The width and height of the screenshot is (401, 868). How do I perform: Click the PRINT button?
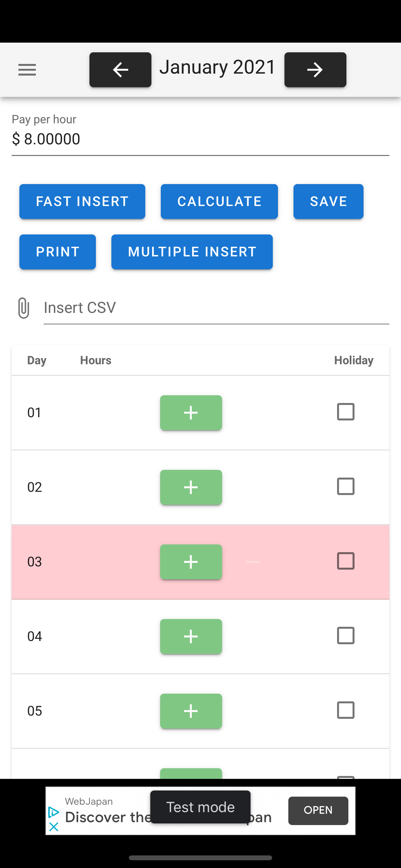[57, 252]
